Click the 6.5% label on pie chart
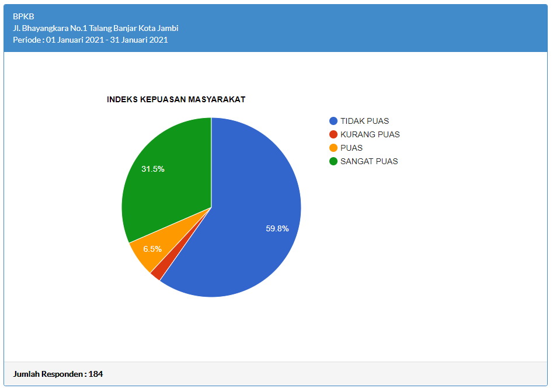The image size is (553, 392). (x=152, y=249)
